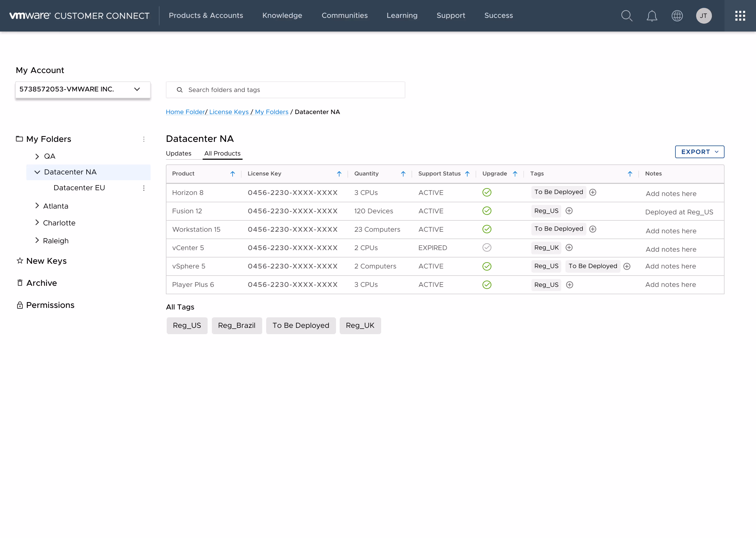The width and height of the screenshot is (756, 538).
Task: Click the EXPORT button
Action: [x=699, y=152]
